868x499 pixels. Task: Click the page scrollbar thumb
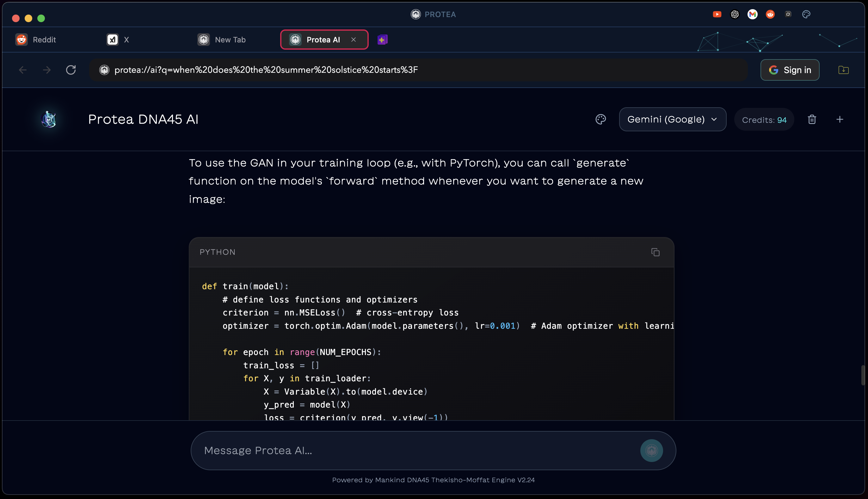(x=863, y=375)
